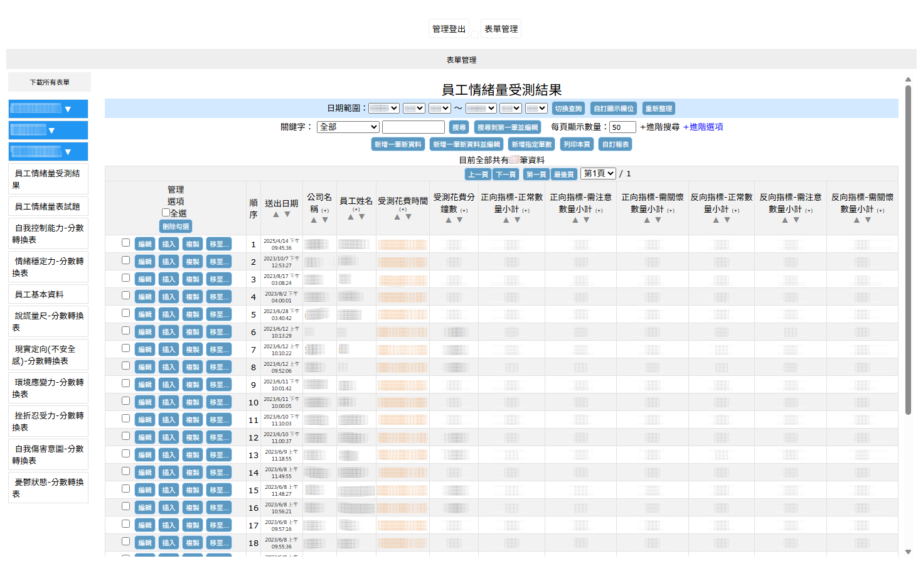This screenshot has width=923, height=588.
Task: Enable the checkbox for row 15
Action: coord(125,489)
